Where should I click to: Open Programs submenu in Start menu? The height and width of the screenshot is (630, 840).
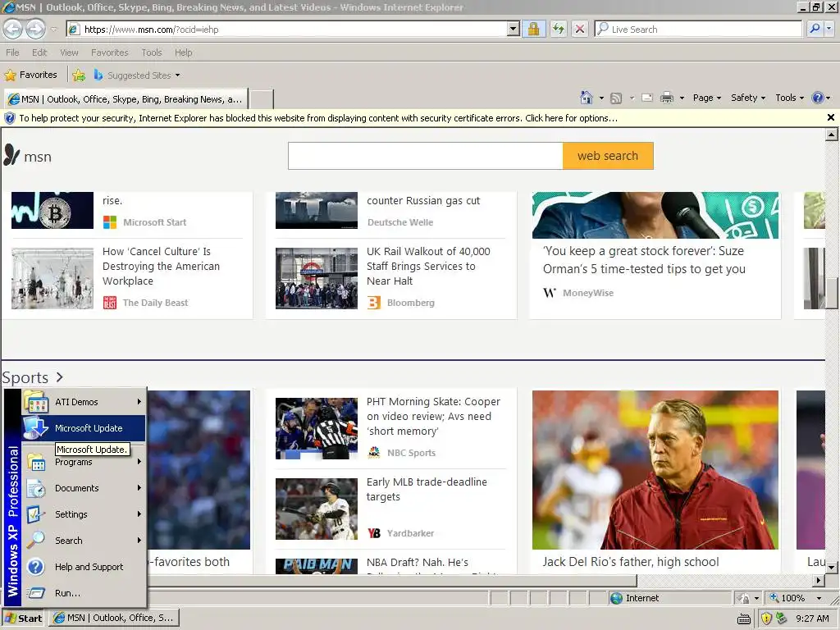(84, 462)
